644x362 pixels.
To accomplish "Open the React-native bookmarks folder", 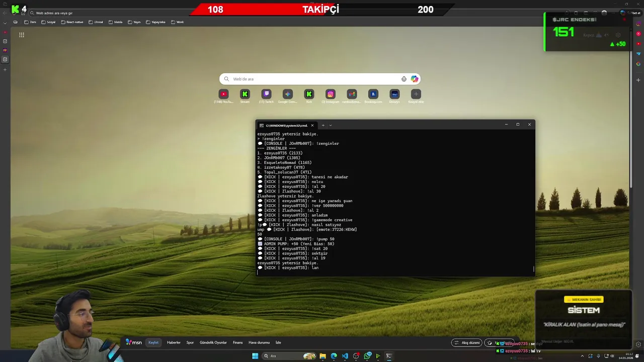I will (x=72, y=22).
